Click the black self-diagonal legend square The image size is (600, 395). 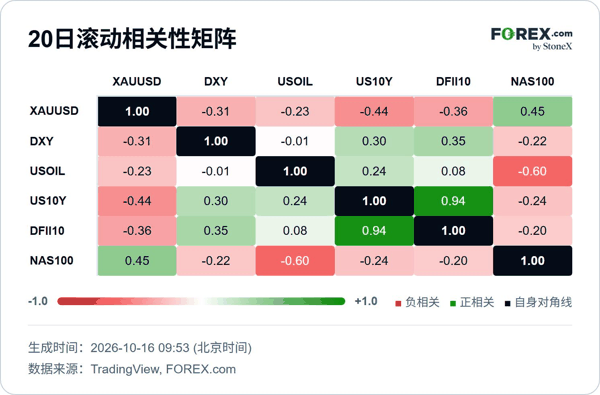coord(508,304)
